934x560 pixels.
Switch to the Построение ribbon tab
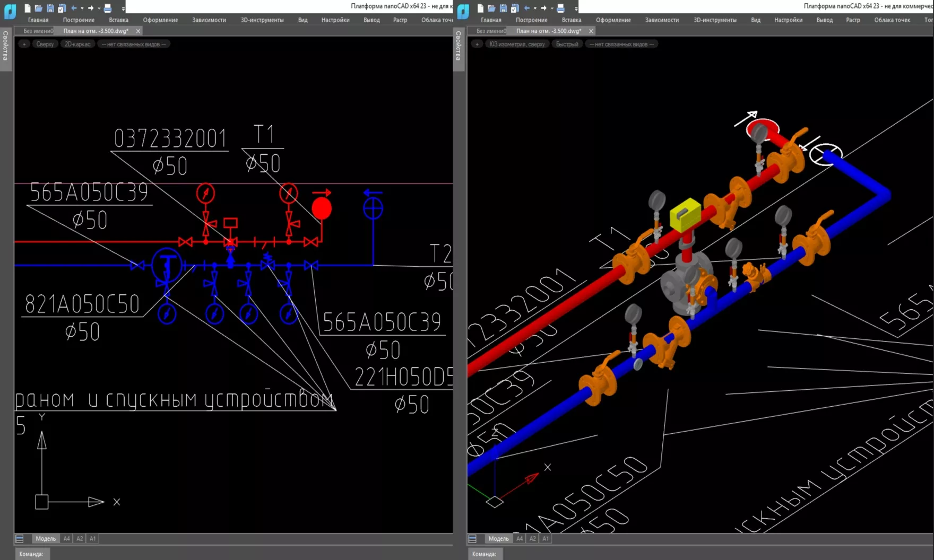coord(79,20)
